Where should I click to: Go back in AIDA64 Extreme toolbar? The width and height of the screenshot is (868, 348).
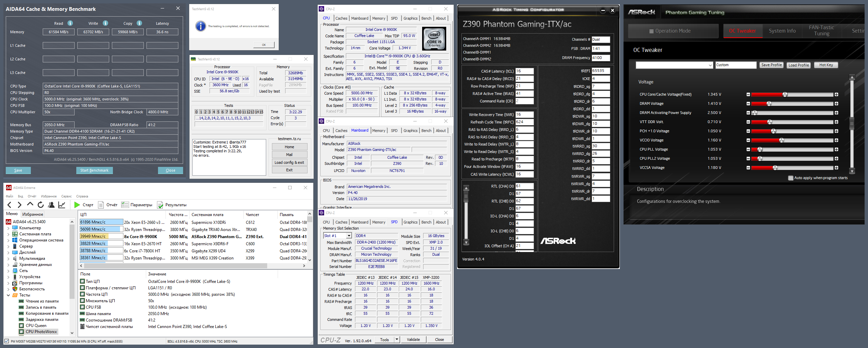click(x=9, y=205)
